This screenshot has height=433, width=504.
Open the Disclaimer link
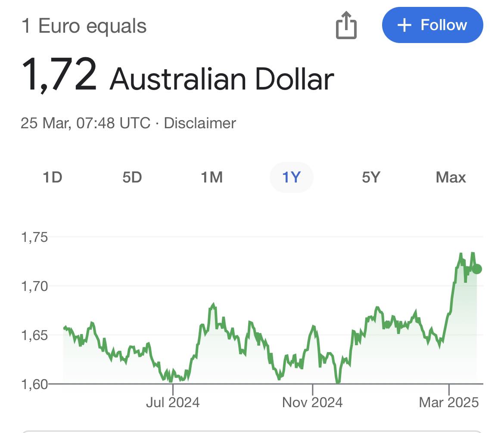tap(200, 123)
